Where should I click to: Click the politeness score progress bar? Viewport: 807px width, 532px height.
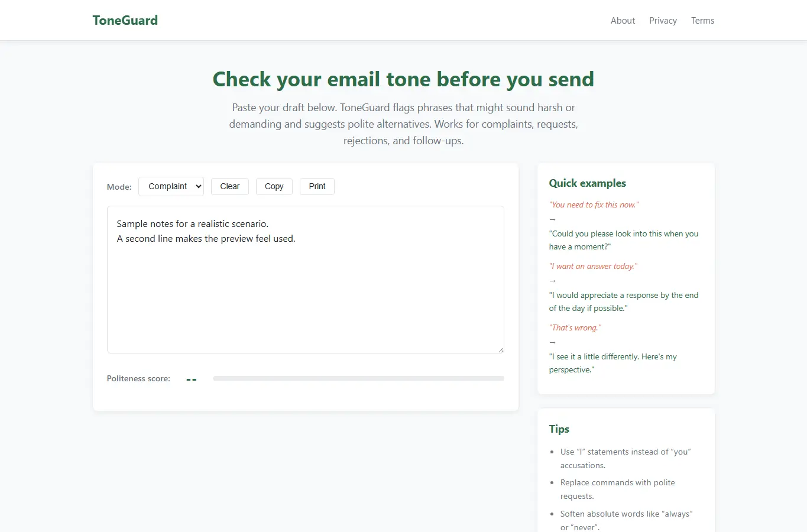click(x=358, y=378)
